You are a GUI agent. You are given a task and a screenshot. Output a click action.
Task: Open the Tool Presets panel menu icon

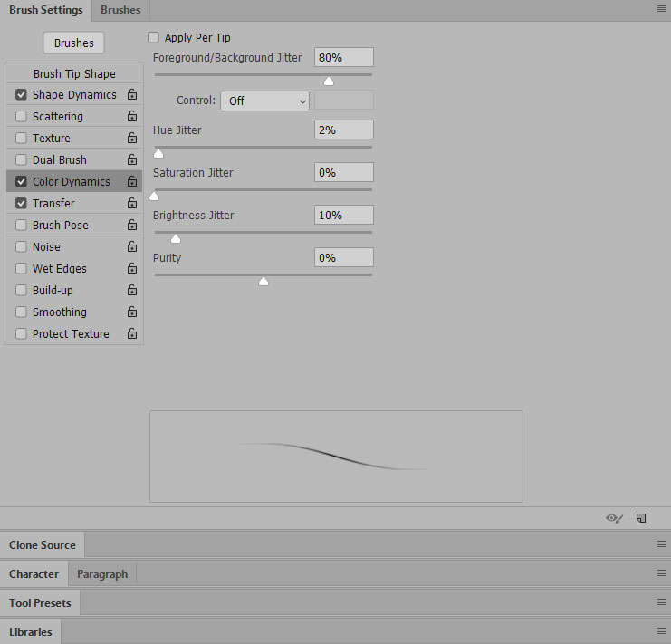[x=662, y=602]
